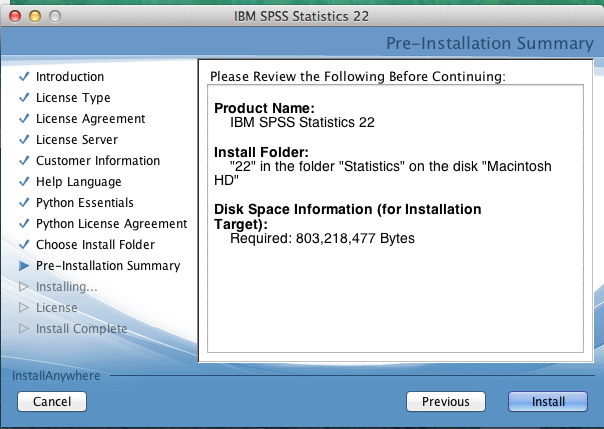Click the Help Language checkmark icon

(24, 181)
